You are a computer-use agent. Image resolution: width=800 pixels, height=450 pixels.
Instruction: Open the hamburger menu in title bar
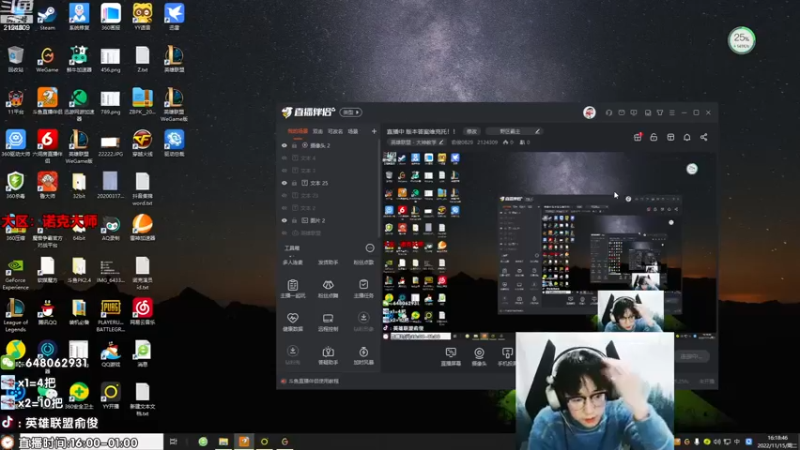tap(672, 112)
